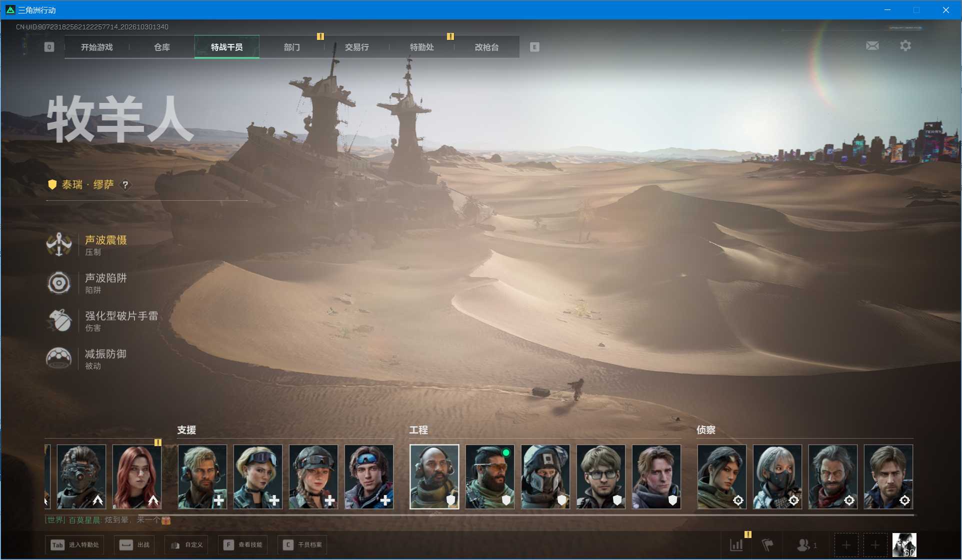This screenshot has width=962, height=560.
Task: Open the statistics bar chart icon
Action: point(736,545)
